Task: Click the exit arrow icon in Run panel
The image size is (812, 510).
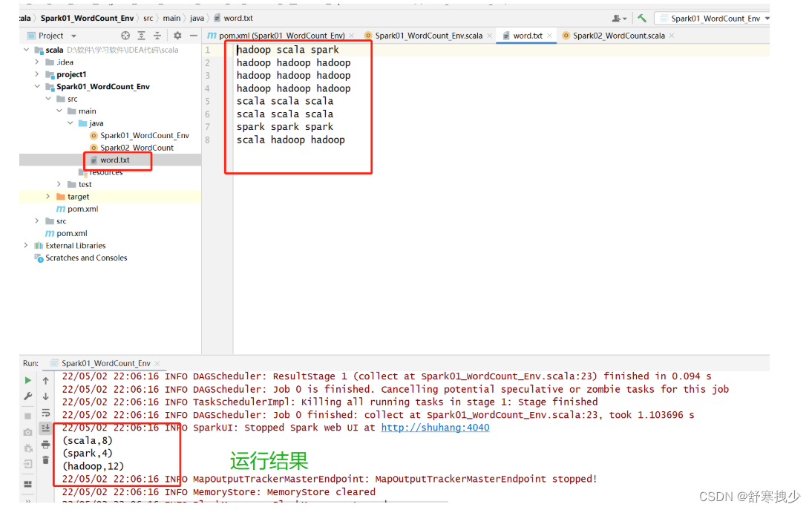Action: [x=28, y=464]
